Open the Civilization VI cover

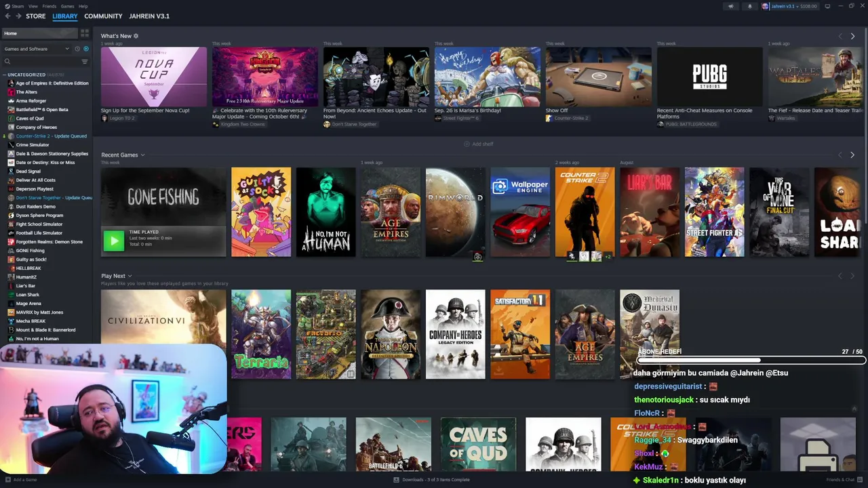pyautogui.click(x=163, y=317)
